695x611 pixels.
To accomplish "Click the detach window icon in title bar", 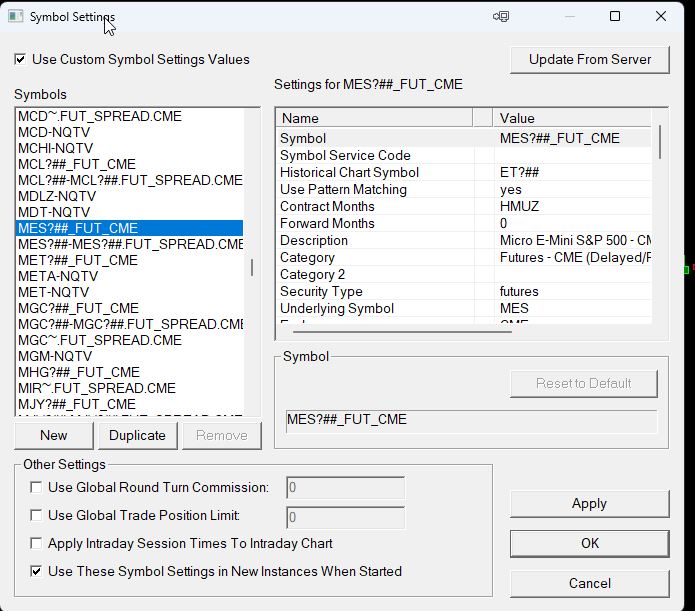I will pos(501,16).
